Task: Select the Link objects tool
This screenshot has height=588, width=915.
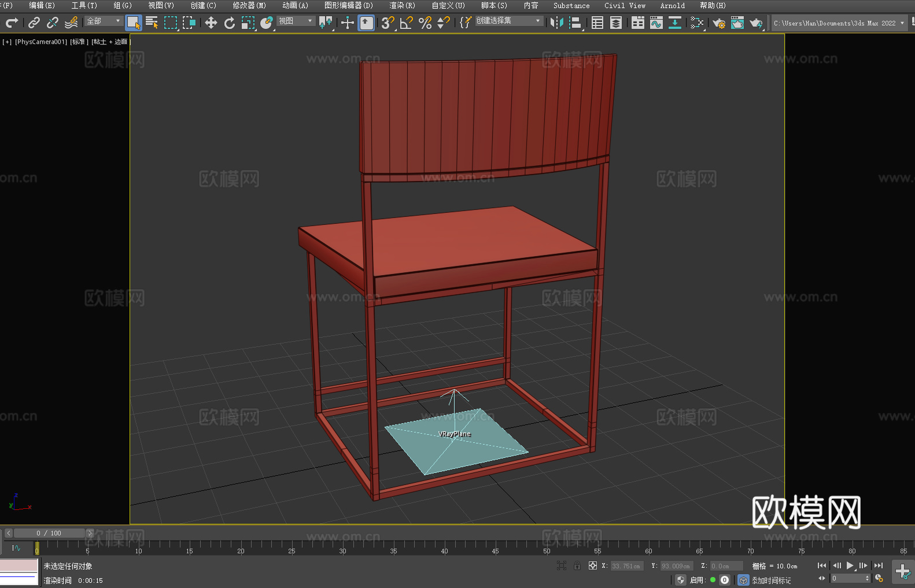Action: [34, 23]
